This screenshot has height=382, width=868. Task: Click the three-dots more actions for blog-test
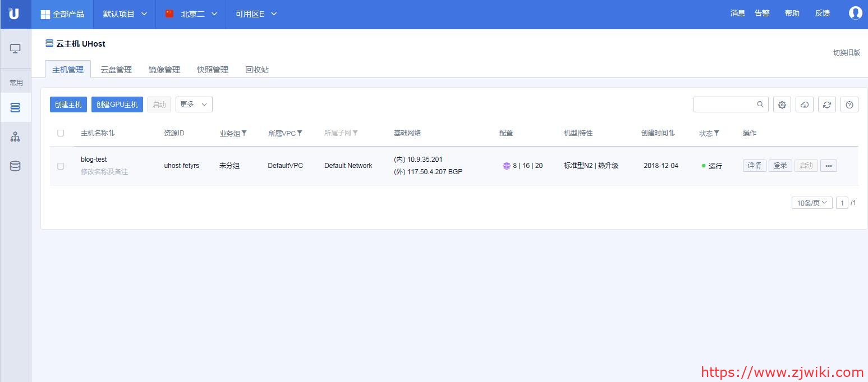828,166
